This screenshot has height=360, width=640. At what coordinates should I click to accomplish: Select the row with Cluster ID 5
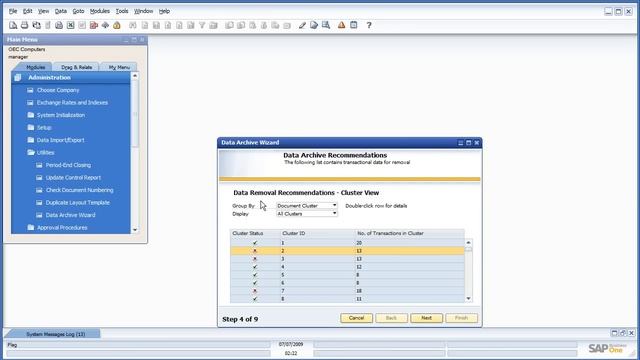pyautogui.click(x=347, y=275)
